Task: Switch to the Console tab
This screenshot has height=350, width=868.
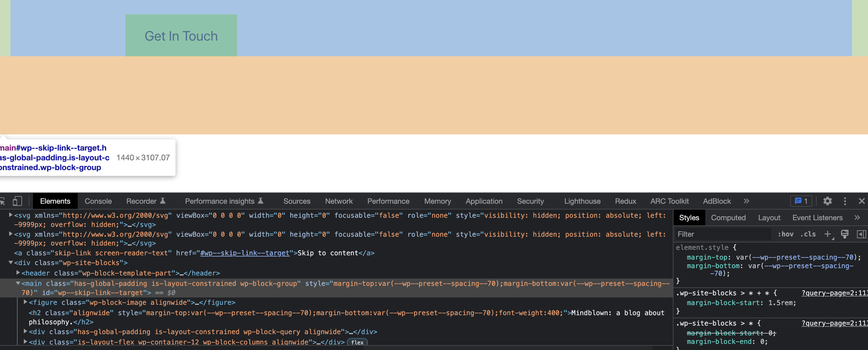Action: (x=98, y=201)
